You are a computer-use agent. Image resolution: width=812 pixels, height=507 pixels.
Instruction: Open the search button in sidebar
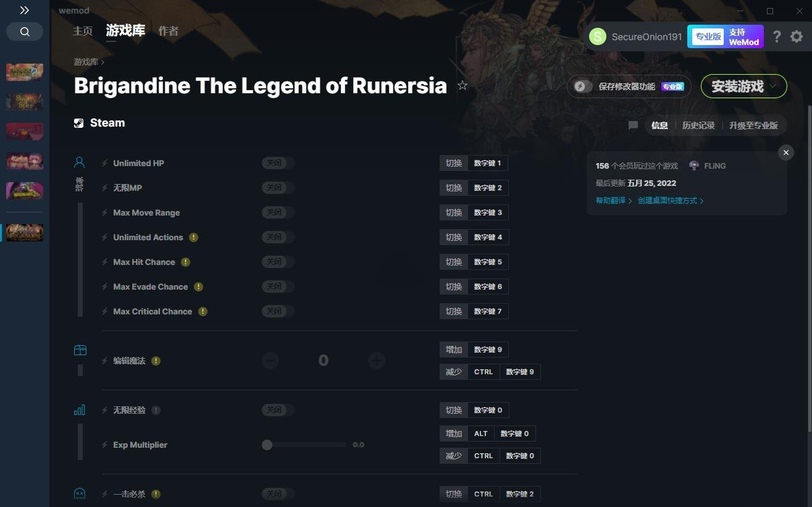(25, 31)
